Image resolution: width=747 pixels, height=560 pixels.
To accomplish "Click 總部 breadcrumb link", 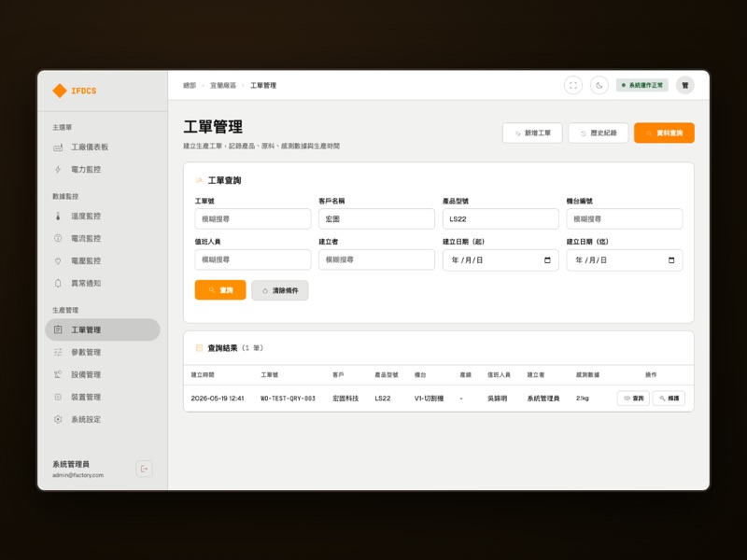I will [190, 85].
